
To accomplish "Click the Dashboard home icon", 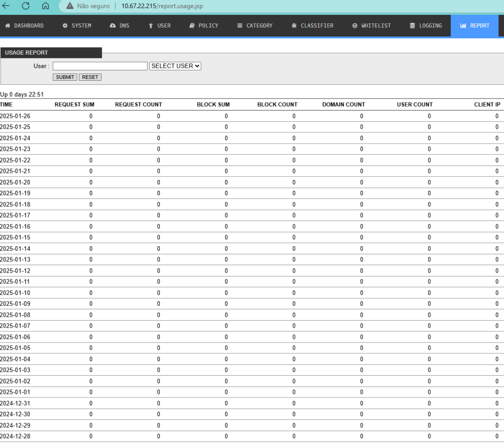I will coord(8,26).
